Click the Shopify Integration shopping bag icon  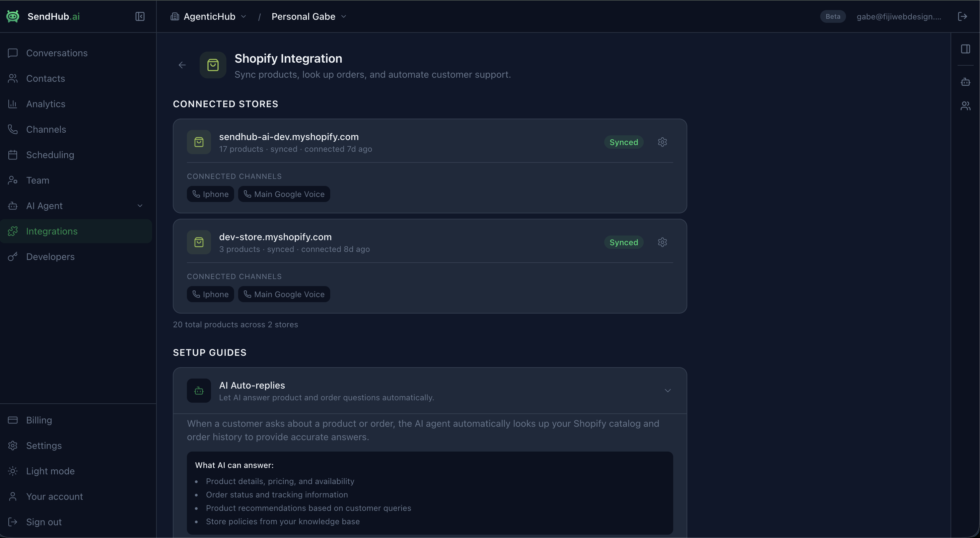pyautogui.click(x=213, y=65)
